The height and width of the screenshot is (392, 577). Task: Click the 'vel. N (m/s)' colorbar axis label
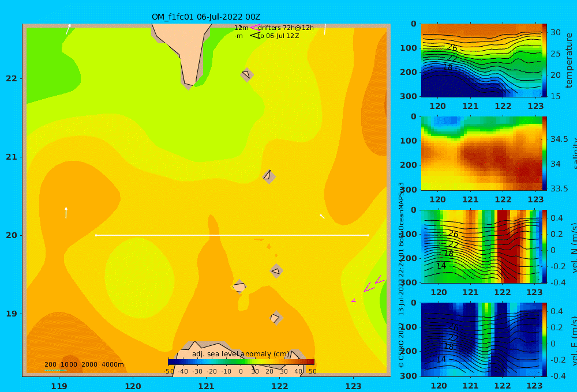point(574,248)
